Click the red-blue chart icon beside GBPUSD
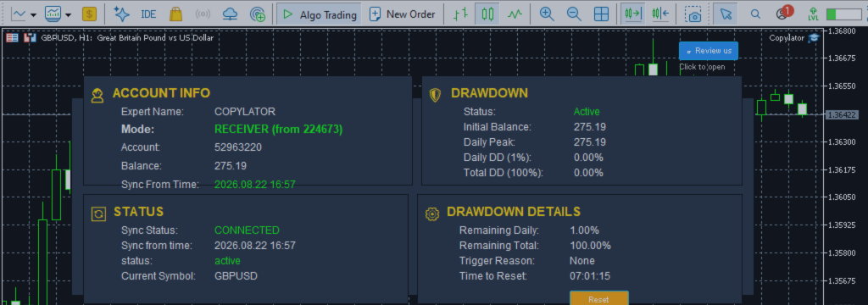The image size is (868, 305). click(30, 37)
